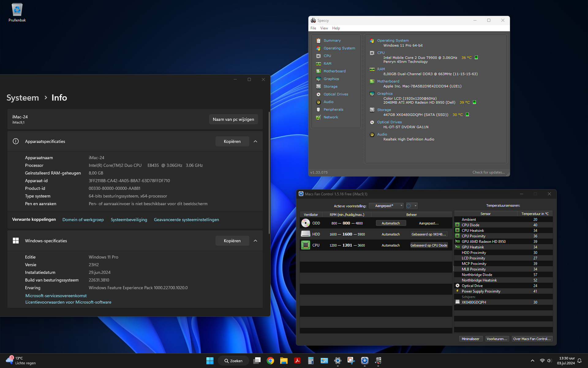Open RAM section in Speccy sidebar

tap(327, 63)
